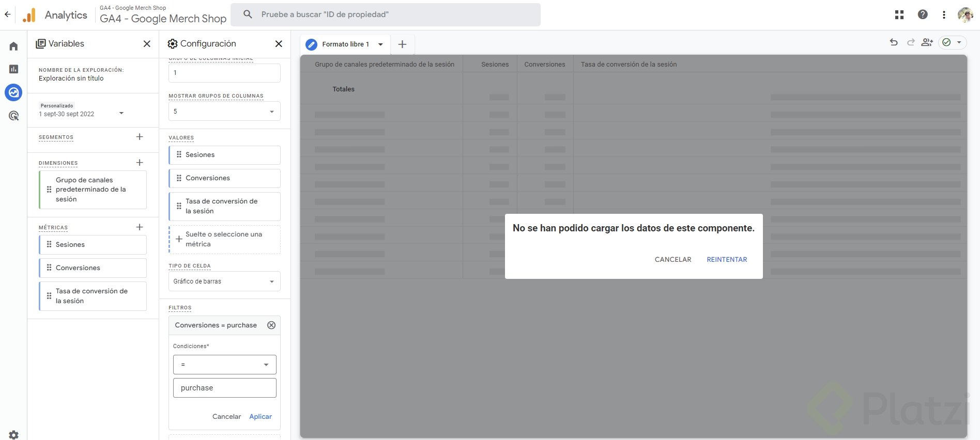Add a new segment with plus icon
This screenshot has height=440, width=980.
[140, 137]
